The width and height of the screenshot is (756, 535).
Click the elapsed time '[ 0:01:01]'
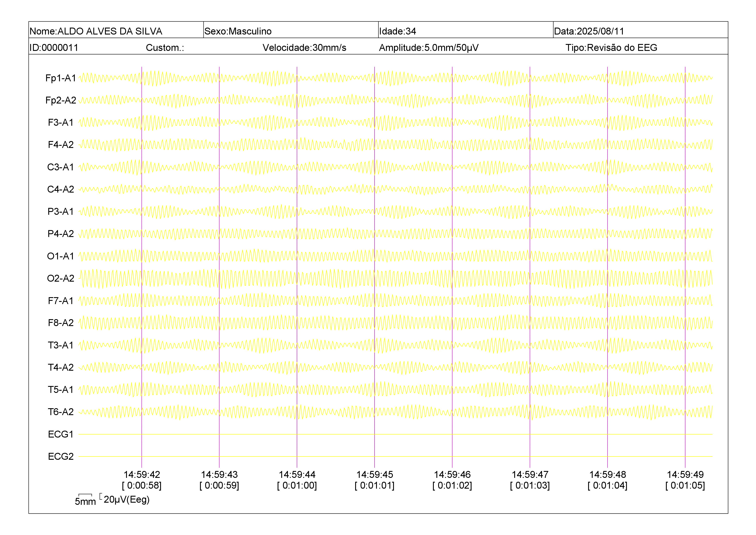click(x=375, y=486)
